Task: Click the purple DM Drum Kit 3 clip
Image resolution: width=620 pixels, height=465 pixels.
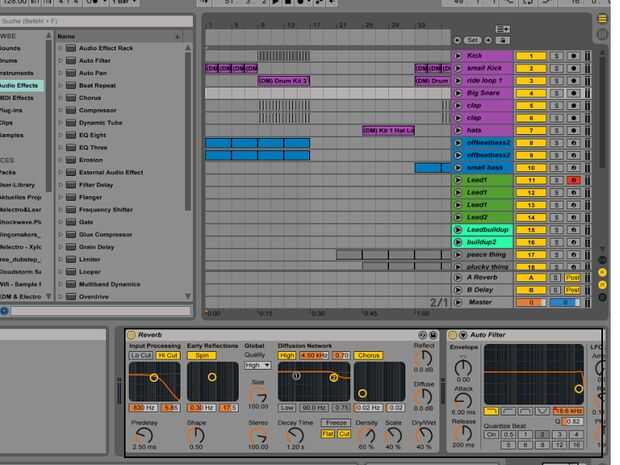Action: (x=284, y=81)
